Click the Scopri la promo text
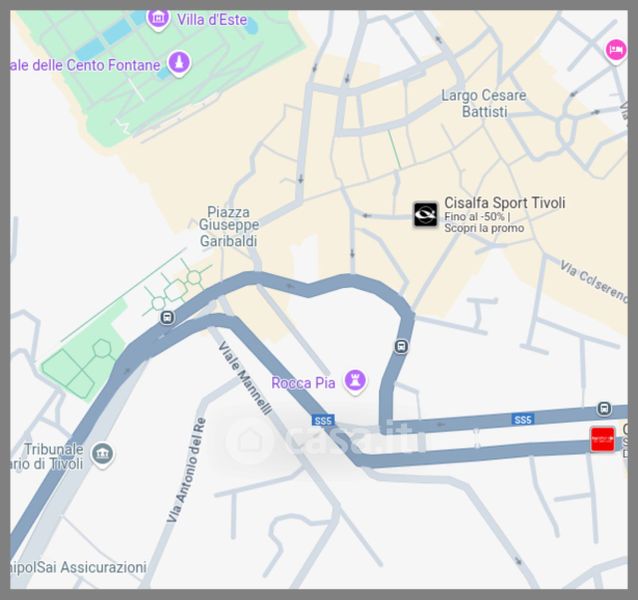The width and height of the screenshot is (638, 600). pos(484,228)
